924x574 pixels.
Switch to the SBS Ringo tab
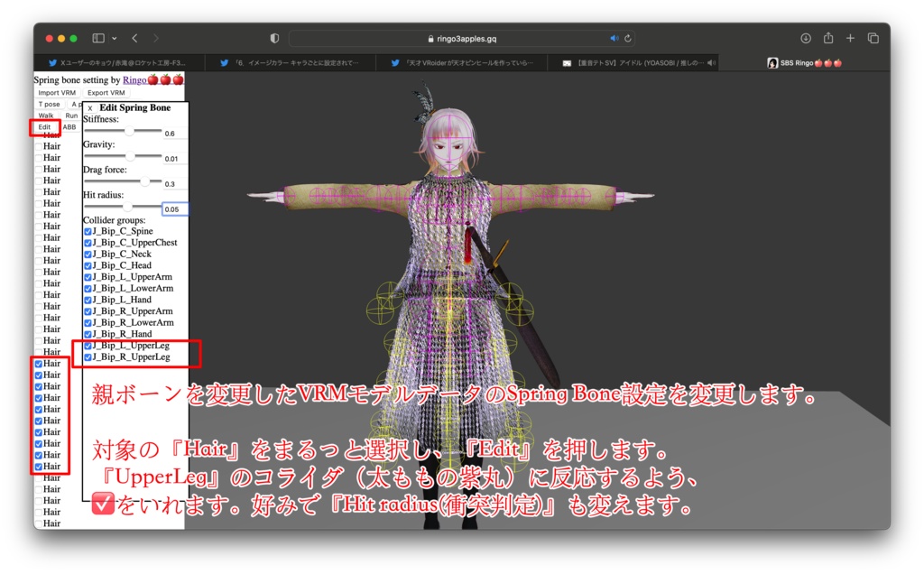803,62
